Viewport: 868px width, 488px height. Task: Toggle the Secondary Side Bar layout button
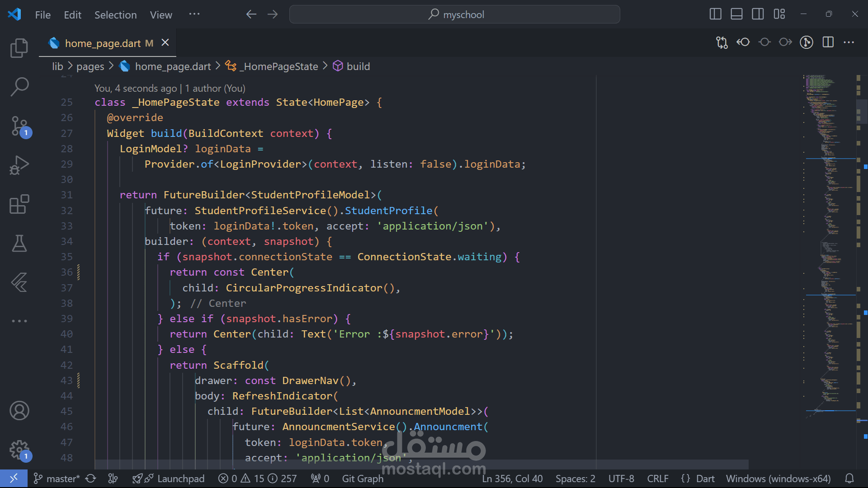click(x=758, y=14)
